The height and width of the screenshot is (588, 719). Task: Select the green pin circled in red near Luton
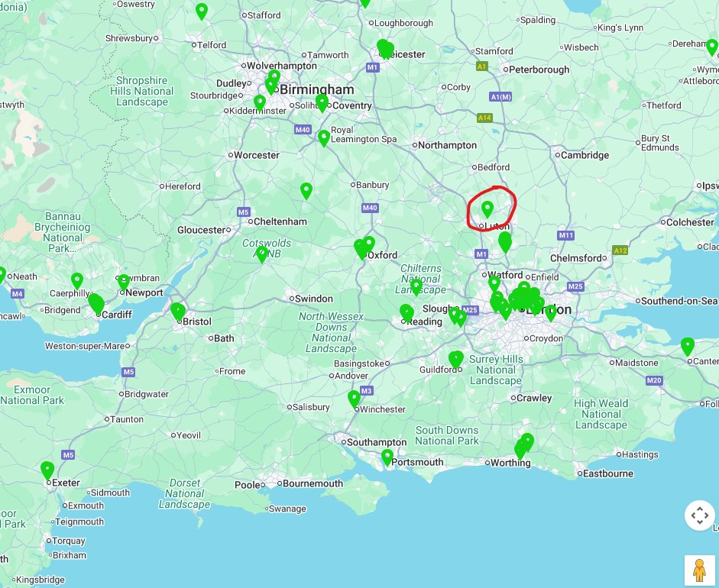[x=487, y=209]
